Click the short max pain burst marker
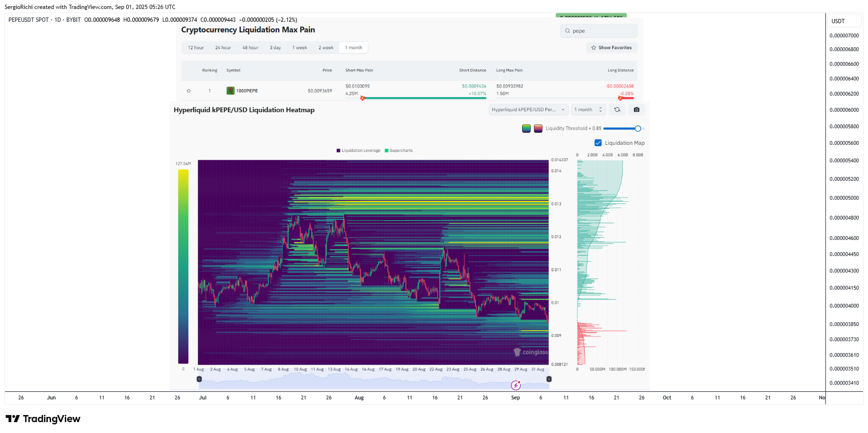This screenshot has height=433, width=868. pyautogui.click(x=363, y=98)
